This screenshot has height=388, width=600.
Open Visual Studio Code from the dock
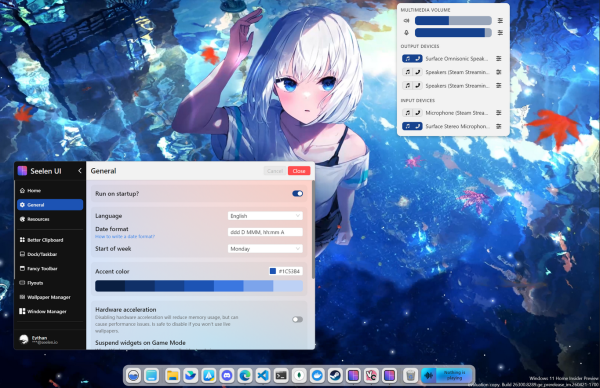coord(263,376)
